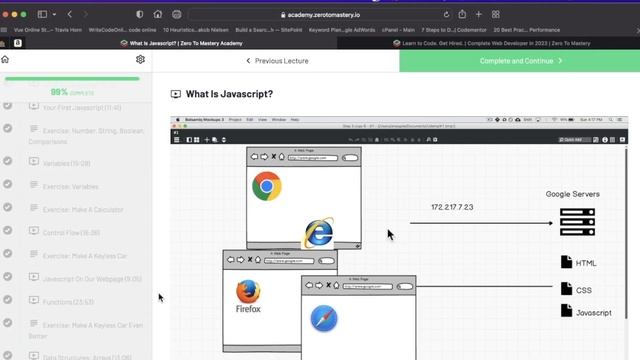Click the bookmarks bar leading grid icon

pos(4,30)
